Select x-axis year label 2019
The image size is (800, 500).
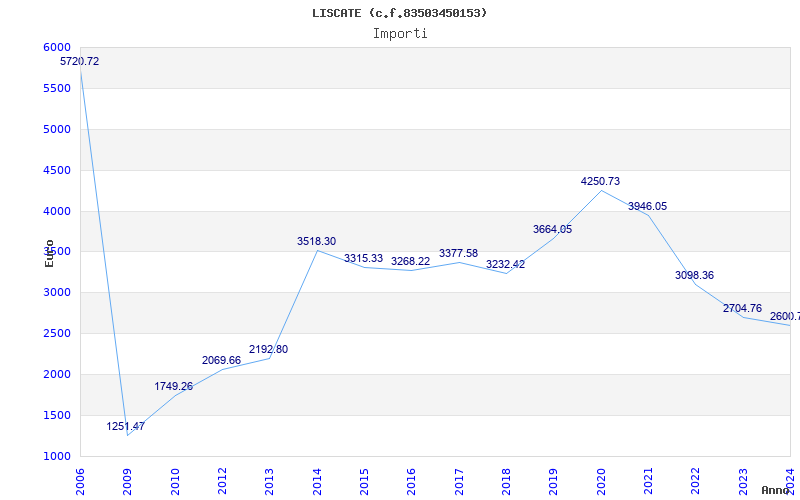[x=554, y=481]
